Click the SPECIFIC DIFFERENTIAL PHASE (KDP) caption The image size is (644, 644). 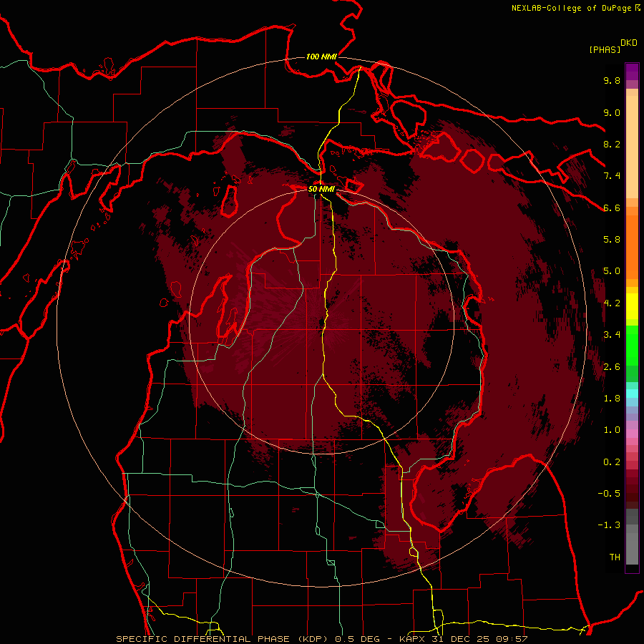(224, 639)
